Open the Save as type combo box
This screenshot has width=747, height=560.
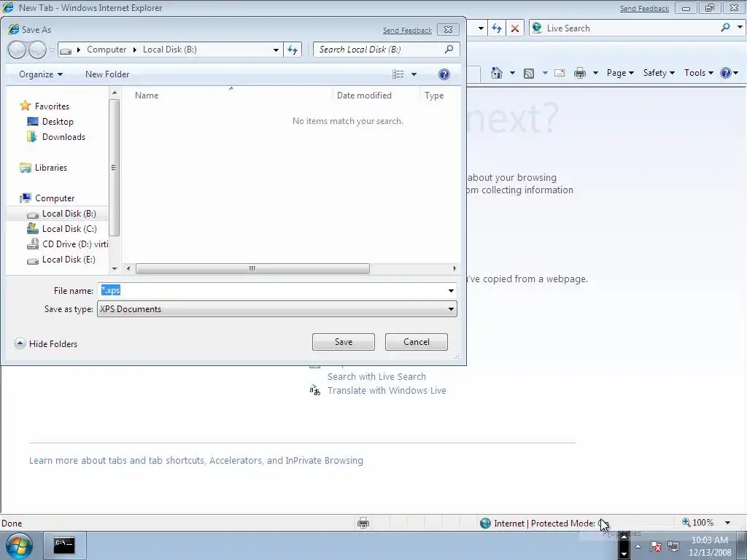[x=276, y=309]
